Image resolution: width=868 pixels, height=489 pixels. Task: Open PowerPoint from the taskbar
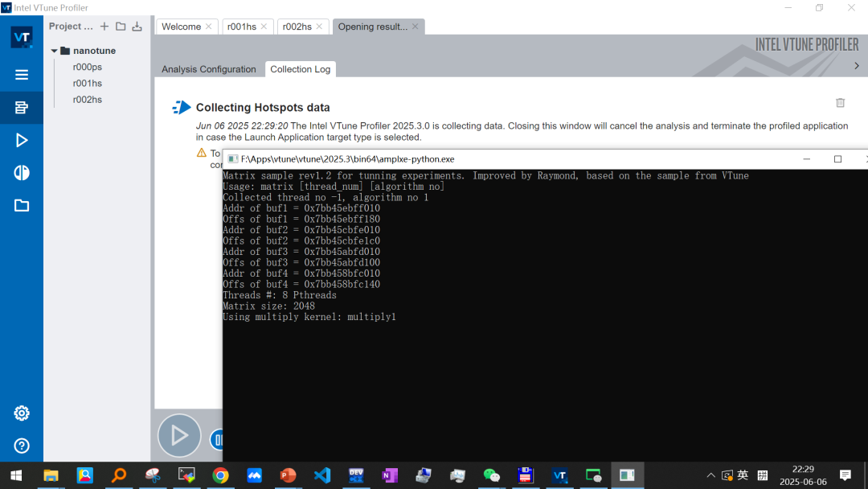(x=288, y=475)
